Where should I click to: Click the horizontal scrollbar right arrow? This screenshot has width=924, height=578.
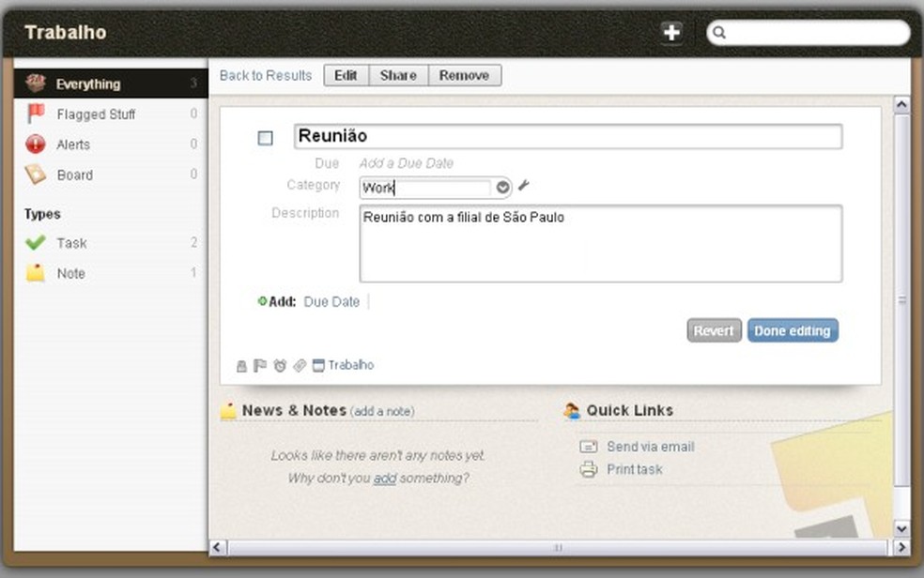tap(901, 547)
